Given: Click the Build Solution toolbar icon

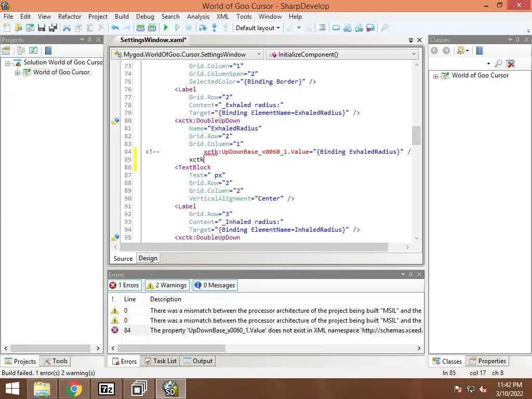Looking at the screenshot, I should [140, 28].
